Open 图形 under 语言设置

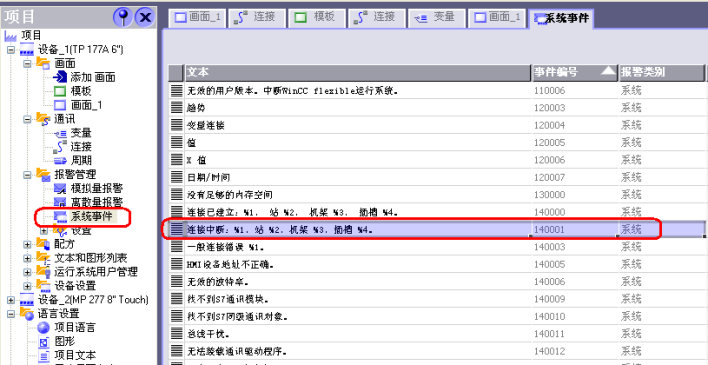coord(65,342)
